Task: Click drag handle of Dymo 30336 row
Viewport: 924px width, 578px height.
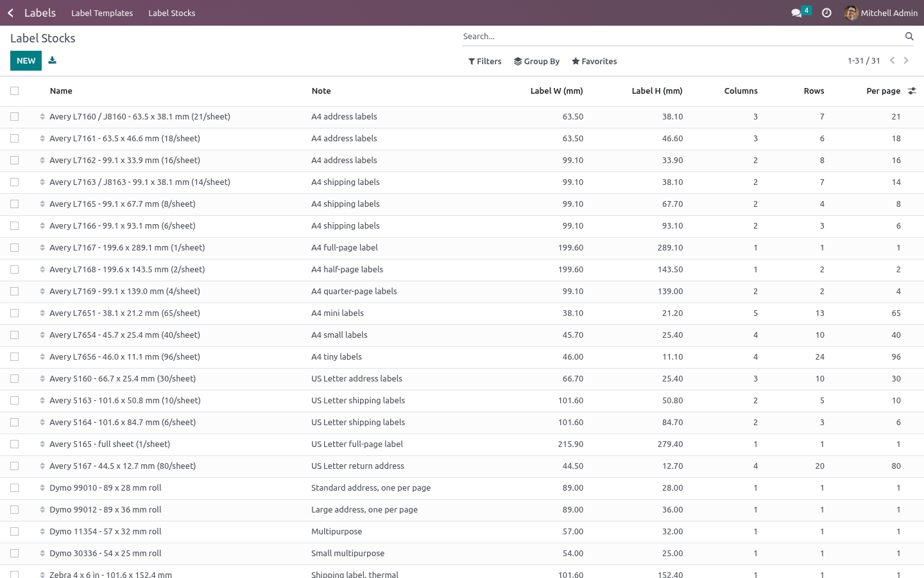Action: click(x=42, y=554)
